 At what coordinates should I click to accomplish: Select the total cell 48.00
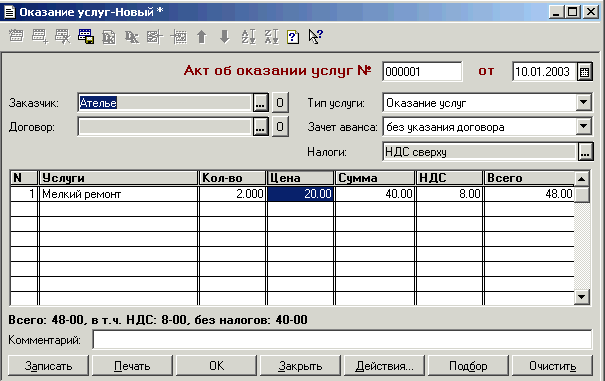coord(529,194)
